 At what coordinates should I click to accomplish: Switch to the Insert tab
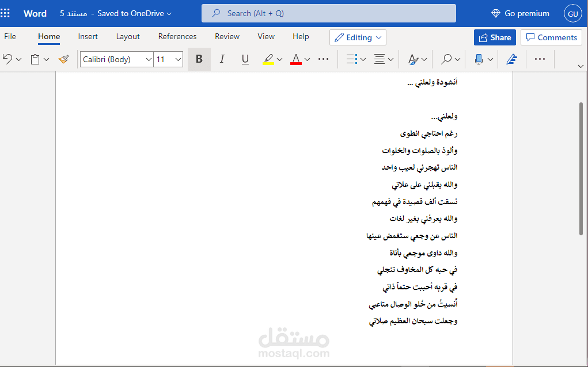pyautogui.click(x=88, y=37)
